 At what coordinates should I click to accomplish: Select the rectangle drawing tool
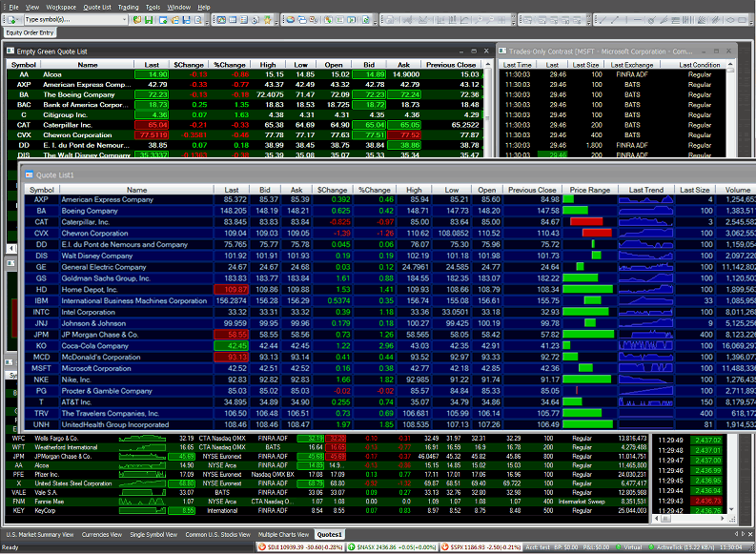click(743, 20)
